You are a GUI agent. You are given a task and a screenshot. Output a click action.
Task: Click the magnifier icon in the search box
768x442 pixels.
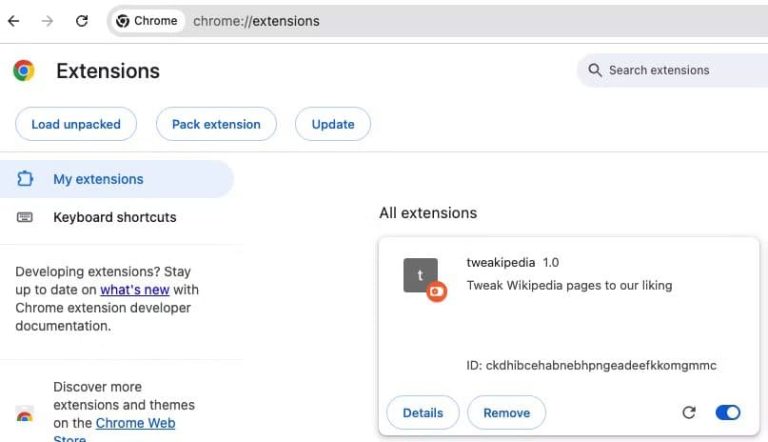[595, 70]
